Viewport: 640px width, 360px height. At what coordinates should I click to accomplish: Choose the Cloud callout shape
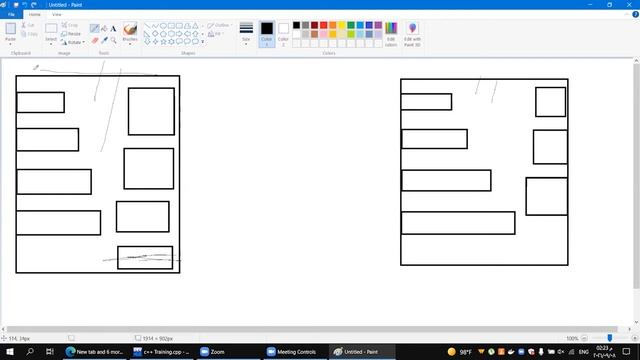pyautogui.click(x=195, y=41)
